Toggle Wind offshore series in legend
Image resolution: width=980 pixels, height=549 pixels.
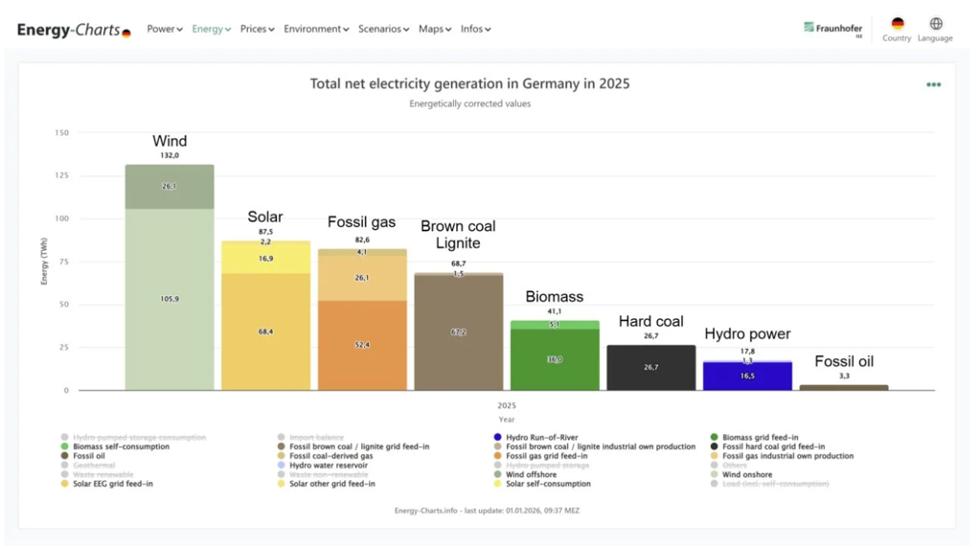(x=532, y=475)
